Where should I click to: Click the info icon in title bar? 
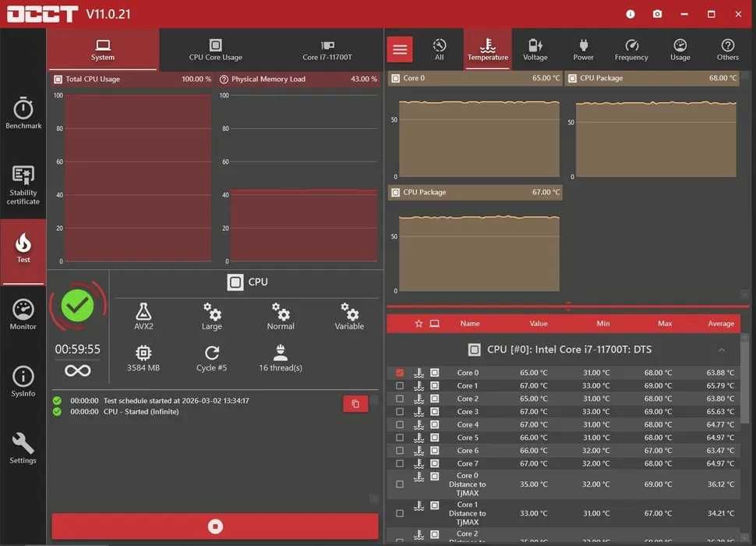point(631,14)
